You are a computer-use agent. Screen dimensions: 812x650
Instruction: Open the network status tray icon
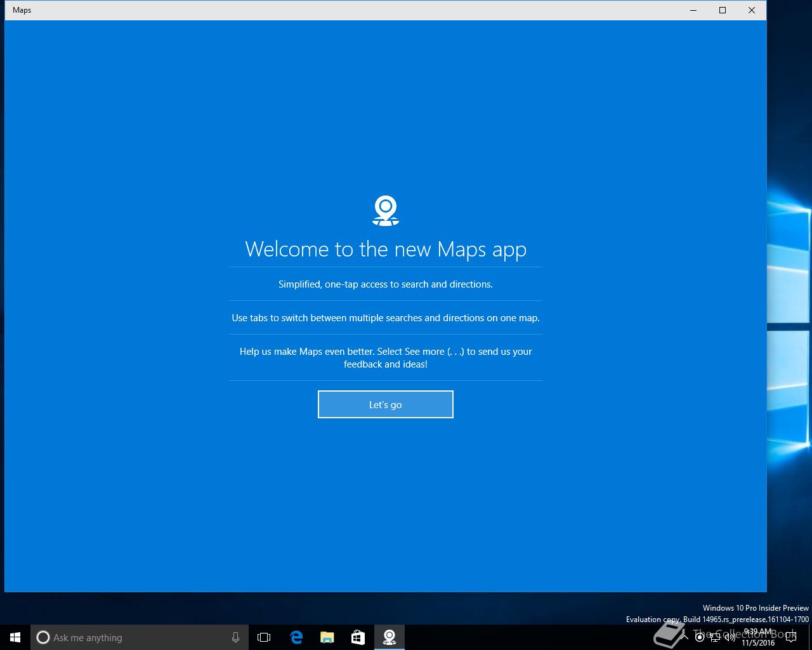(x=715, y=637)
